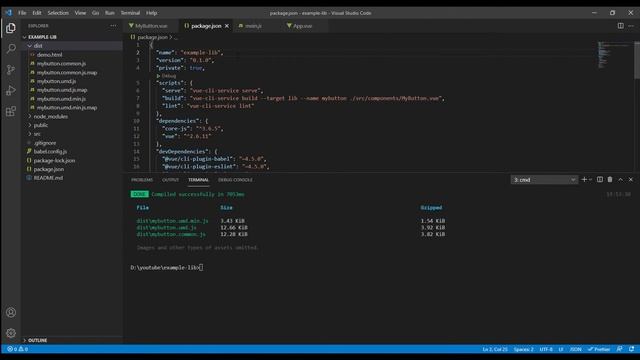Screen dimensions: 640x360
Task: Open README.md file
Action: (48, 178)
